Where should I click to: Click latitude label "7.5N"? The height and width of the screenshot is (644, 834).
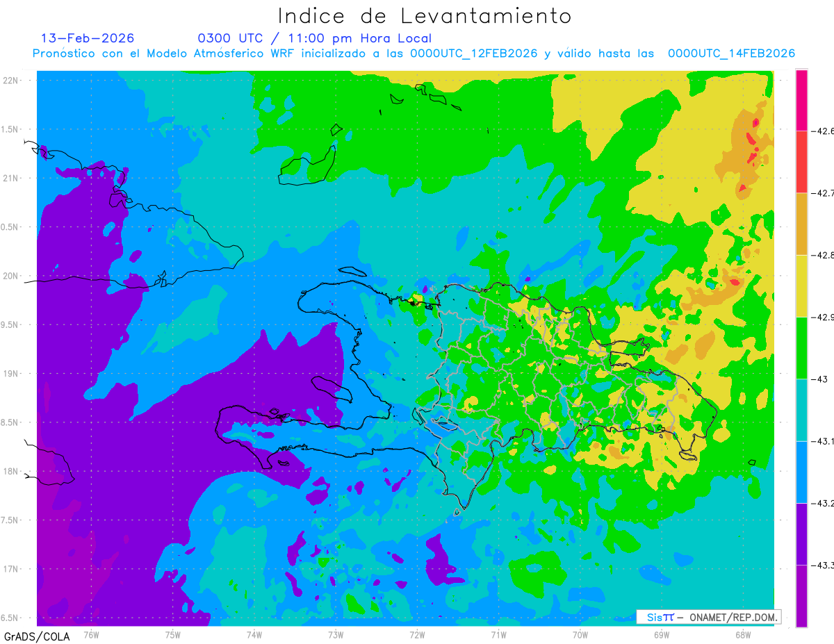click(10, 520)
